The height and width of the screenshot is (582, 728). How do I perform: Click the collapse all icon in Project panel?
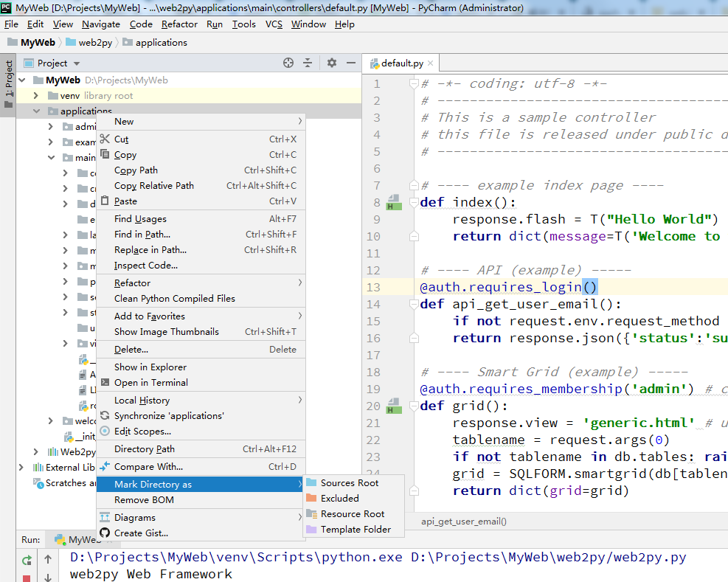(x=308, y=63)
